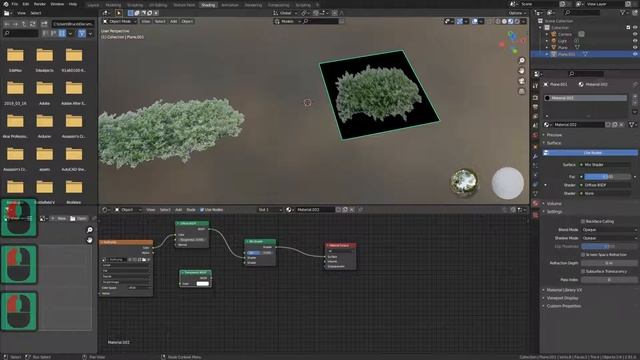Create new folder in the file browser
This screenshot has height=360, width=640.
click(44, 24)
